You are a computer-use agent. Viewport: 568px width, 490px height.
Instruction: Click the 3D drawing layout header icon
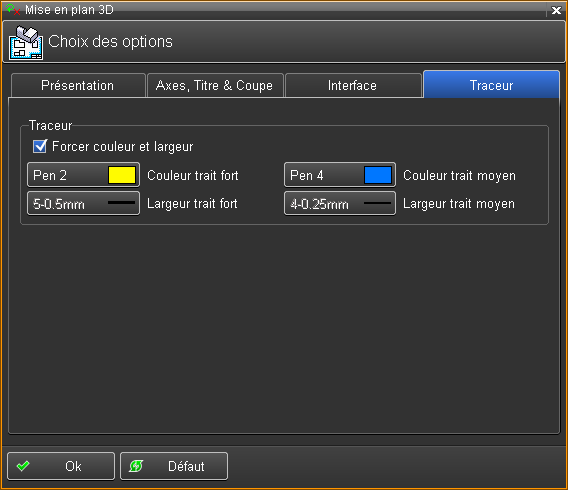click(x=26, y=43)
